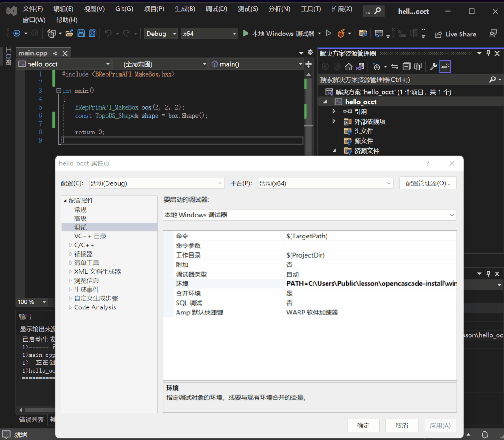Click the Home icon in Solution Explorer

(349, 67)
